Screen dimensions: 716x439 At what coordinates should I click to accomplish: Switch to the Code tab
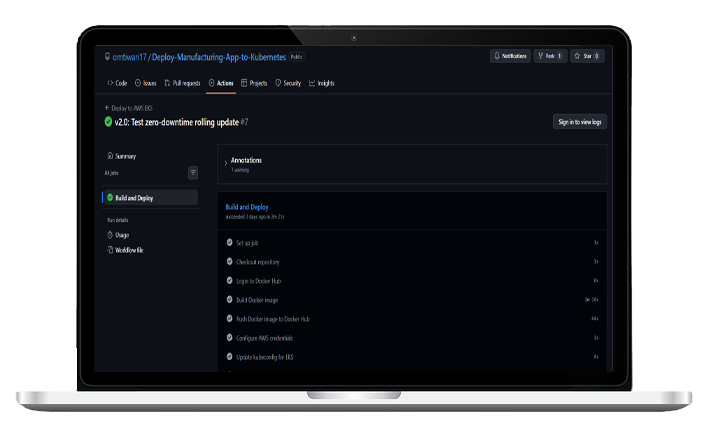coord(117,83)
